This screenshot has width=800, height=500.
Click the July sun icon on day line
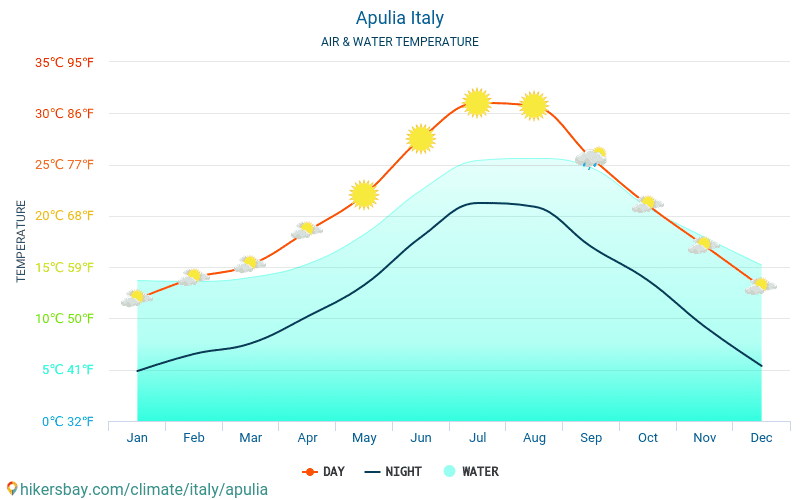[477, 103]
